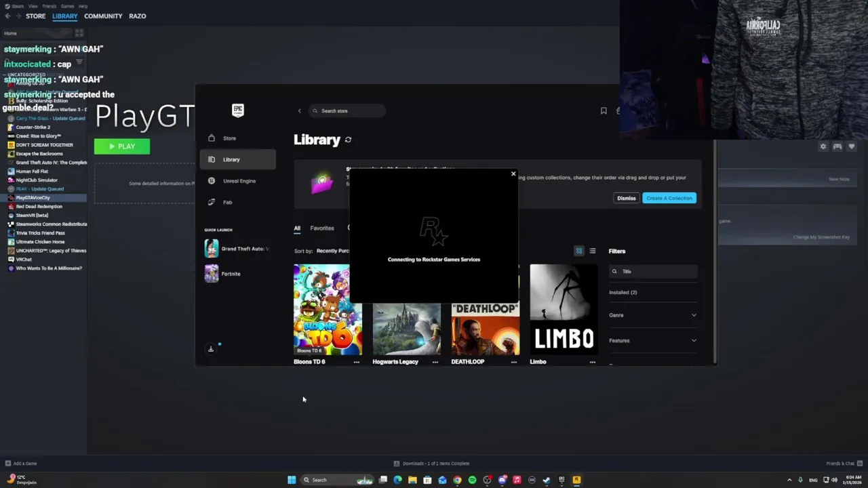Open Unreal Engine in Epic sidebar
Screen dimensions: 868x488
(237, 181)
